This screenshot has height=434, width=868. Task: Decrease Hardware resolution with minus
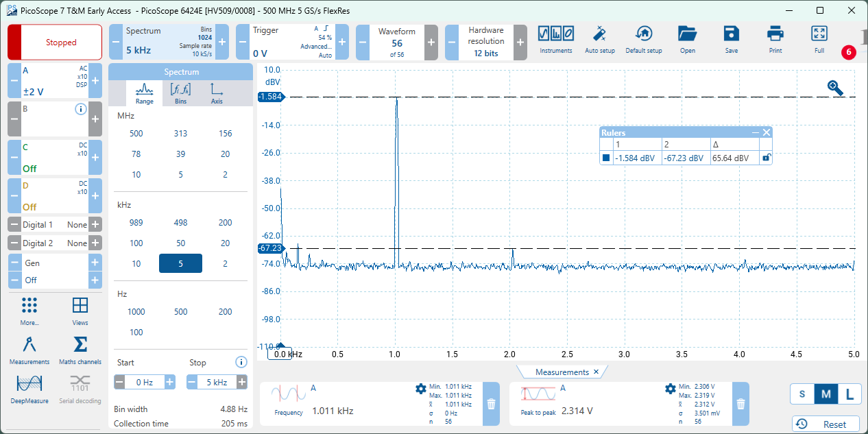tap(452, 42)
